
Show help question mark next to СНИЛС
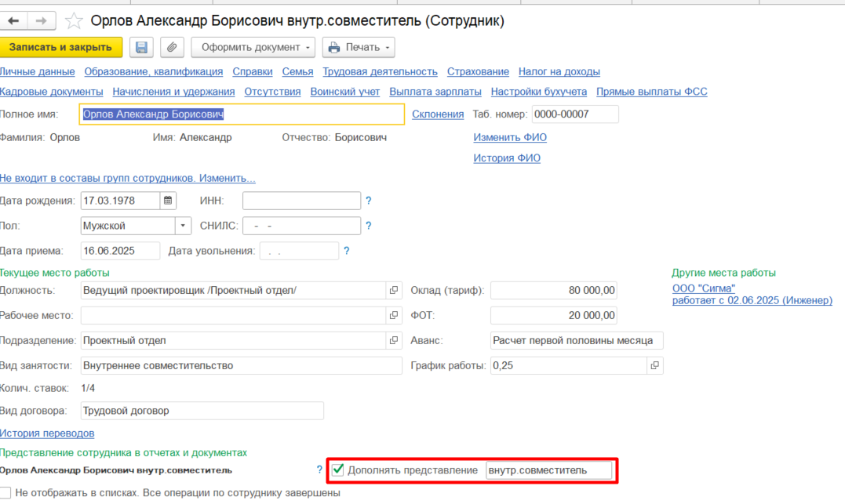click(369, 226)
